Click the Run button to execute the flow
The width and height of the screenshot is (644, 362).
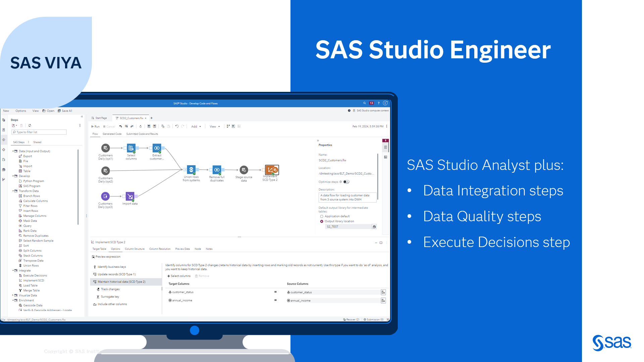tap(96, 126)
